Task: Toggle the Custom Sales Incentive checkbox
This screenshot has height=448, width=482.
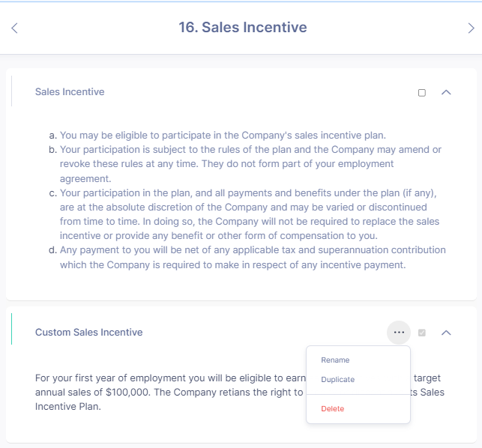Action: (422, 333)
